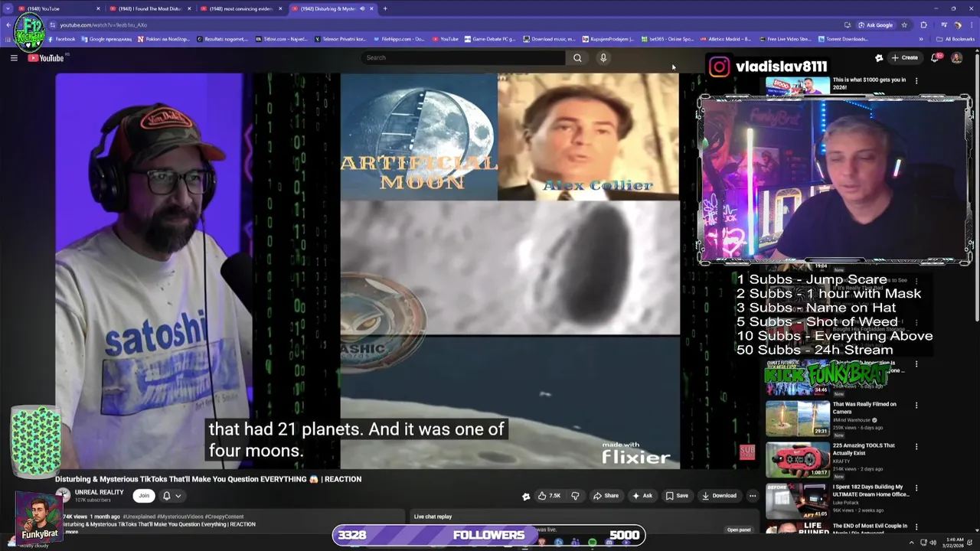
Task: Open the bet365 bookmark
Action: [x=668, y=39]
